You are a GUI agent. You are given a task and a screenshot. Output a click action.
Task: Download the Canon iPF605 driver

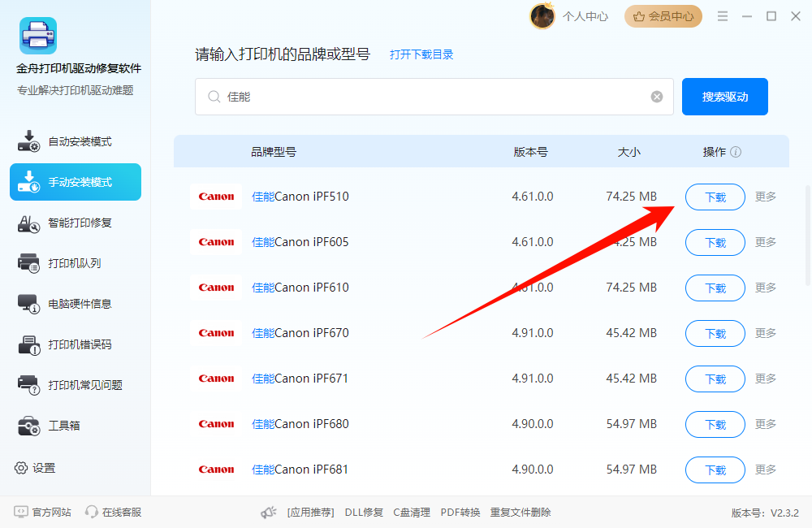(x=715, y=243)
